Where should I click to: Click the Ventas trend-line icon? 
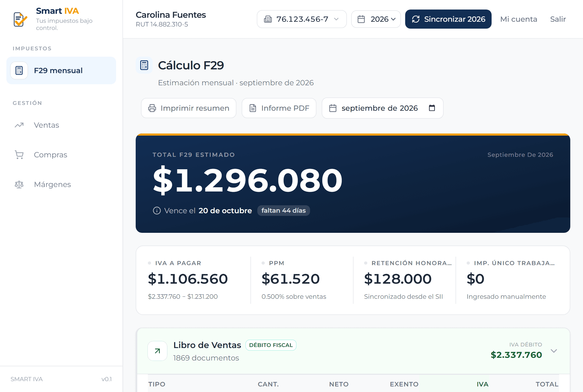click(x=19, y=125)
